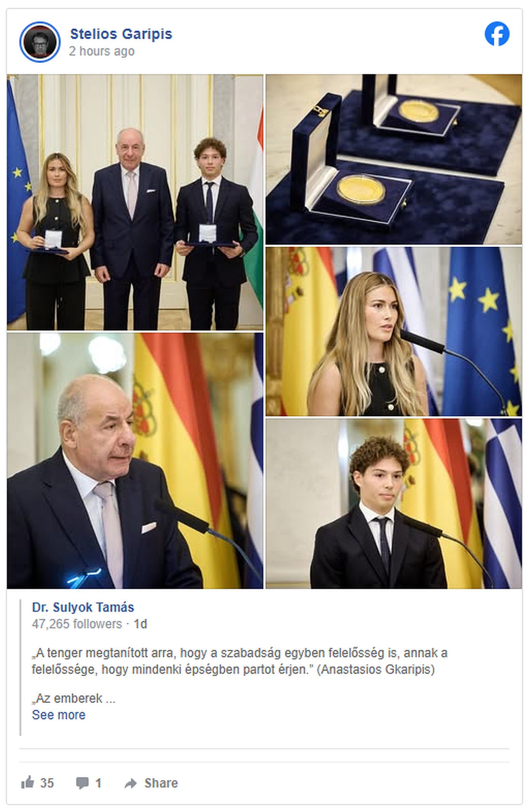Viewport: 531px width, 812px height.
Task: Open comments via speech bubble icon
Action: 82,783
